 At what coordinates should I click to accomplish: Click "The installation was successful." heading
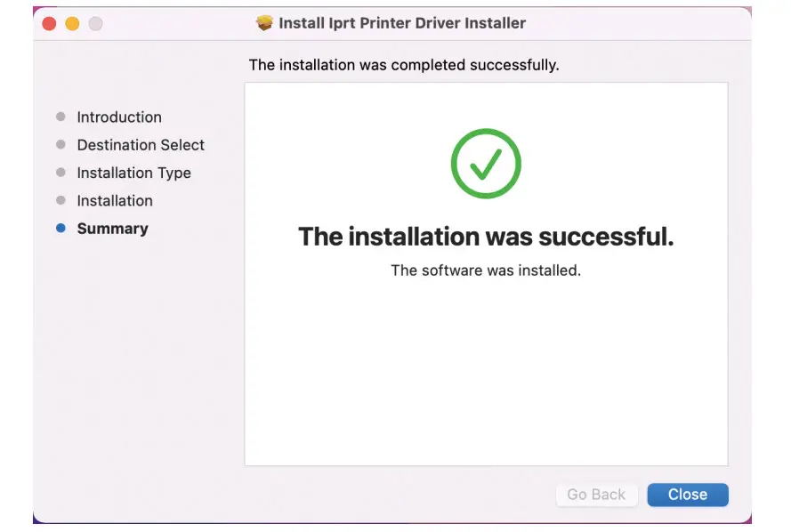pos(486,237)
